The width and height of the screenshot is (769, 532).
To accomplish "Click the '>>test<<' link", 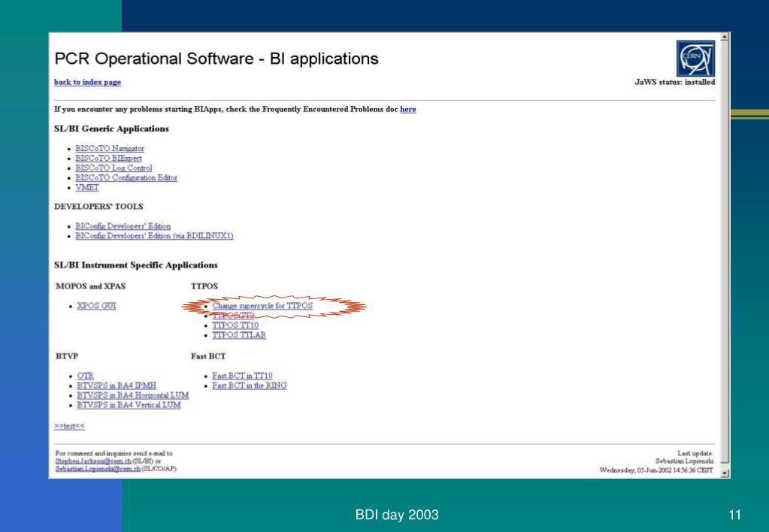I will point(69,426).
